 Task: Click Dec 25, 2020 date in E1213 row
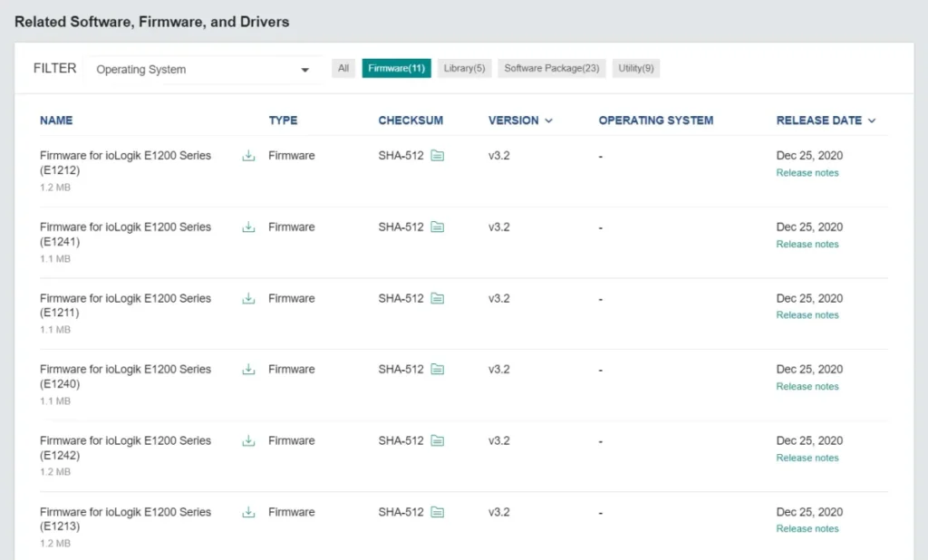click(x=809, y=512)
